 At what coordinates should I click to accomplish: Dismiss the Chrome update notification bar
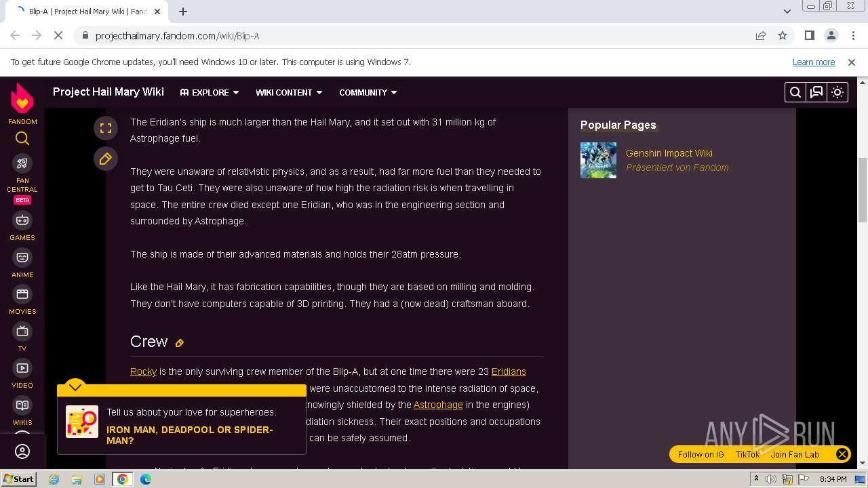(852, 62)
